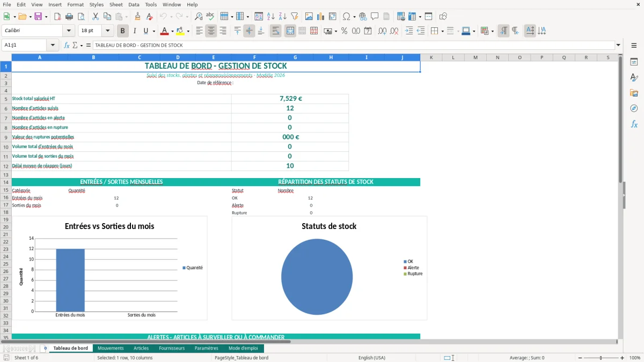
Task: Click the PageStyle_Tableau de bord status
Action: pos(241,358)
